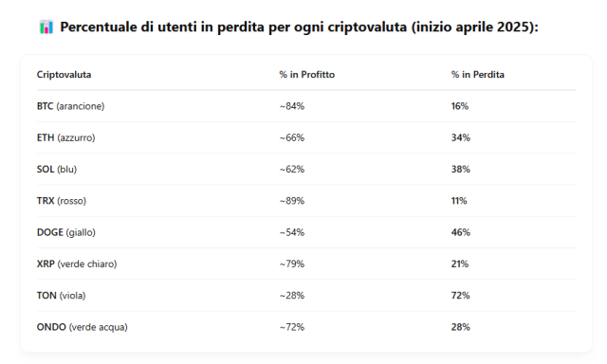The height and width of the screenshot is (364, 607).
Task: Click the bar chart emoji icon
Action: [x=46, y=27]
